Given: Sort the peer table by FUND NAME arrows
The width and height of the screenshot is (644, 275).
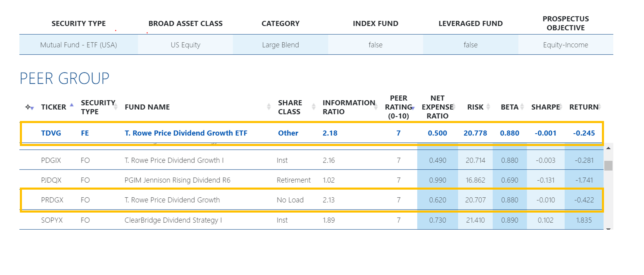Looking at the screenshot, I should coord(269,107).
